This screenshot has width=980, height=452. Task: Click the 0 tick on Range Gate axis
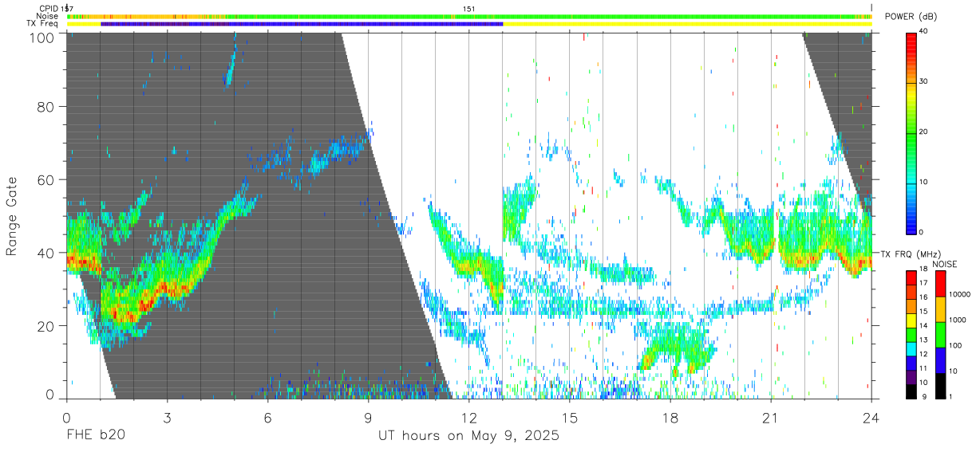(49, 394)
